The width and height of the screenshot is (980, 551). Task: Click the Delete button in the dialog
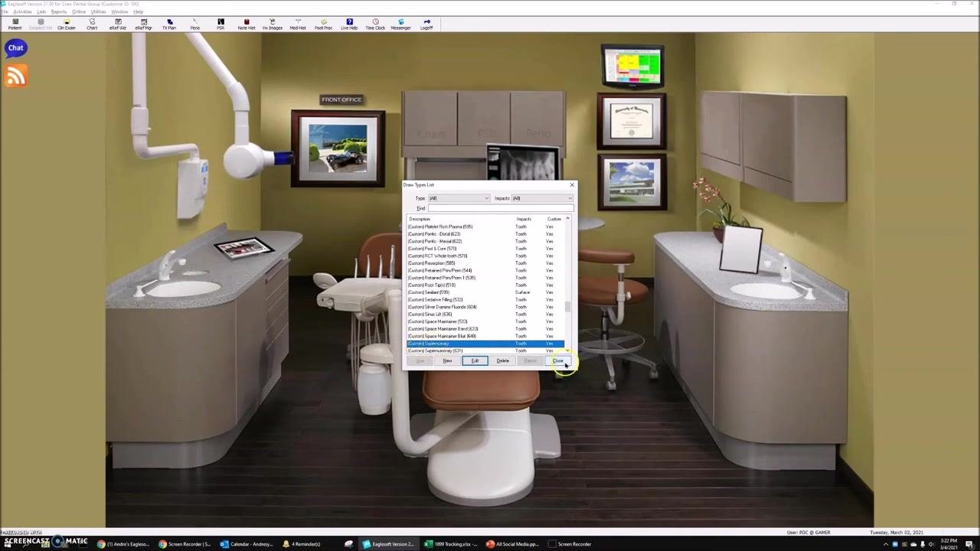pos(502,361)
